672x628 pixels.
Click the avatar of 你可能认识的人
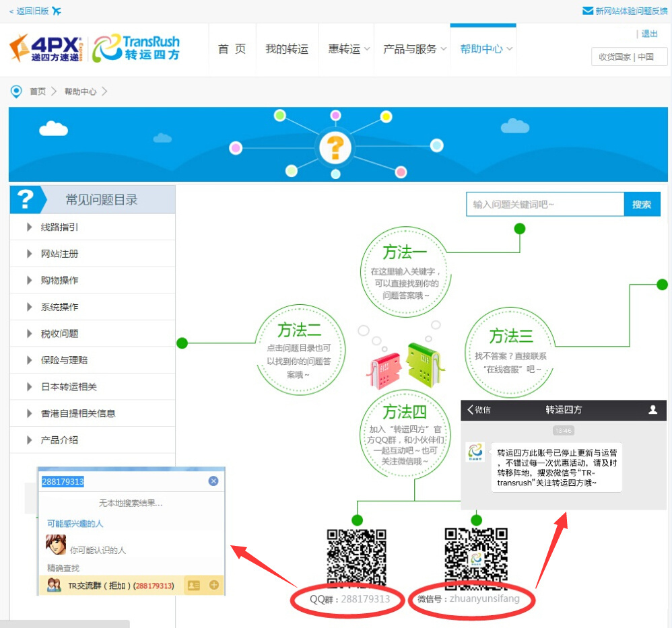(56, 545)
